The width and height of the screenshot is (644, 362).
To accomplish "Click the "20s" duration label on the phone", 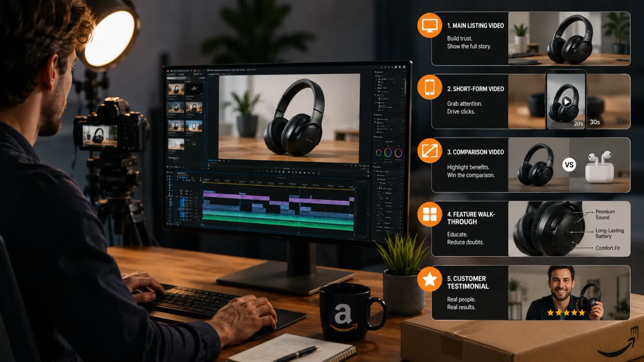I will [578, 123].
